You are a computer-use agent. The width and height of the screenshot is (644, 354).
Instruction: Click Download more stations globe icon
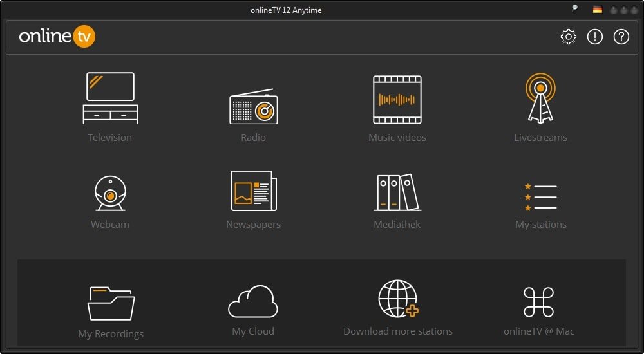tap(398, 299)
